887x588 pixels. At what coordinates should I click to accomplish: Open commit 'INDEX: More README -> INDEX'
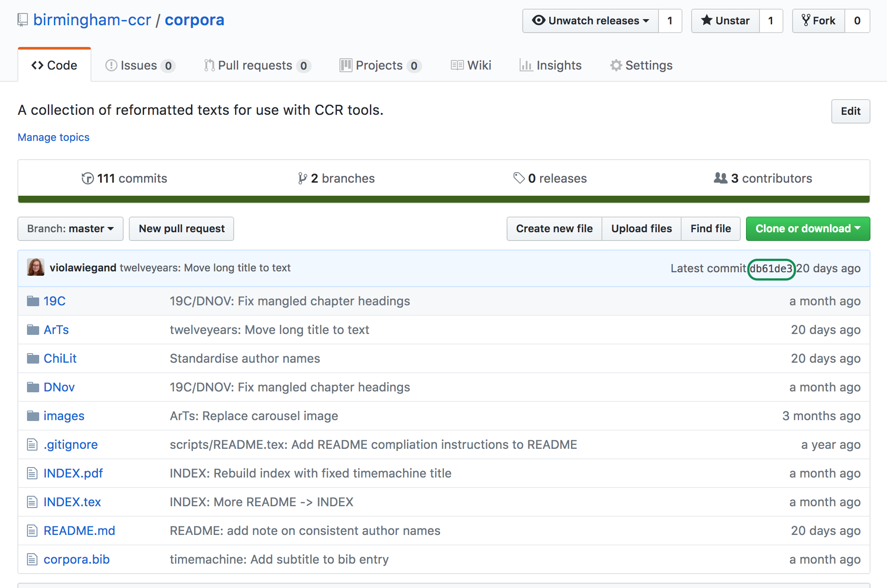[262, 502]
